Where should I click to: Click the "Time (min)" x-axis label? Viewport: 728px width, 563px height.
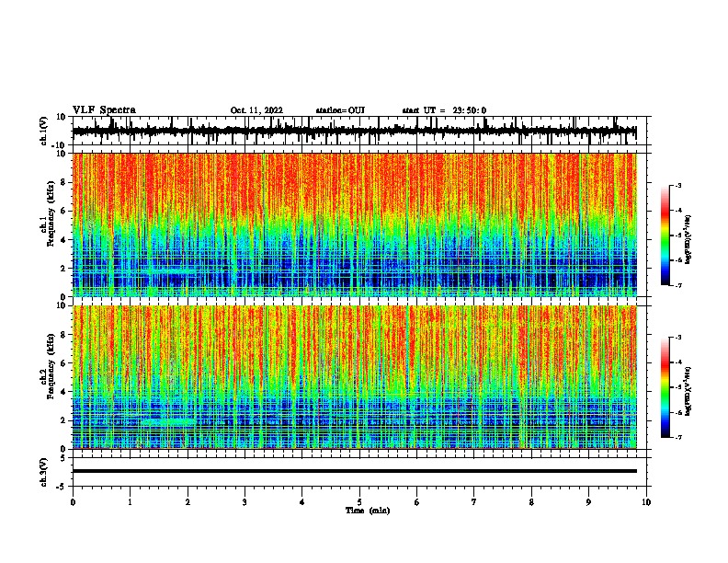(x=368, y=511)
